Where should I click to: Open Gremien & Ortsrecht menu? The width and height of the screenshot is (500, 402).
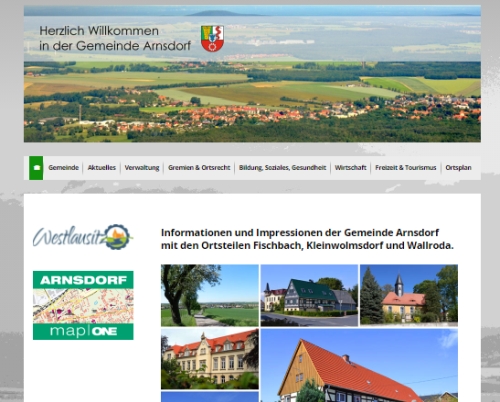pyautogui.click(x=199, y=168)
